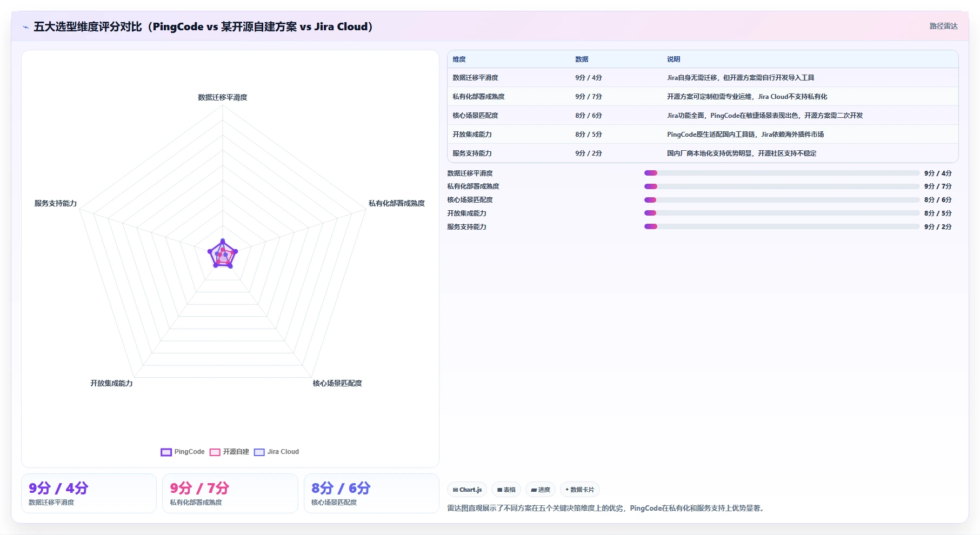Screen dimensions: 980x535
Task: Click the description starting with PingCode原生适配
Action: click(x=745, y=135)
